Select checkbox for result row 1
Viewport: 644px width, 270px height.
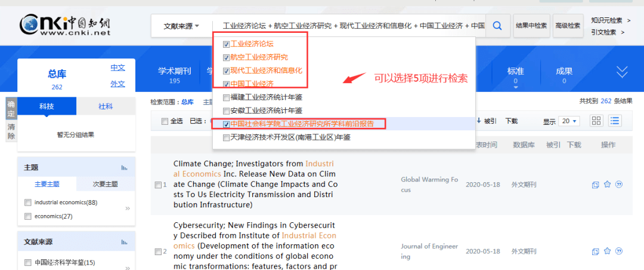(157, 185)
